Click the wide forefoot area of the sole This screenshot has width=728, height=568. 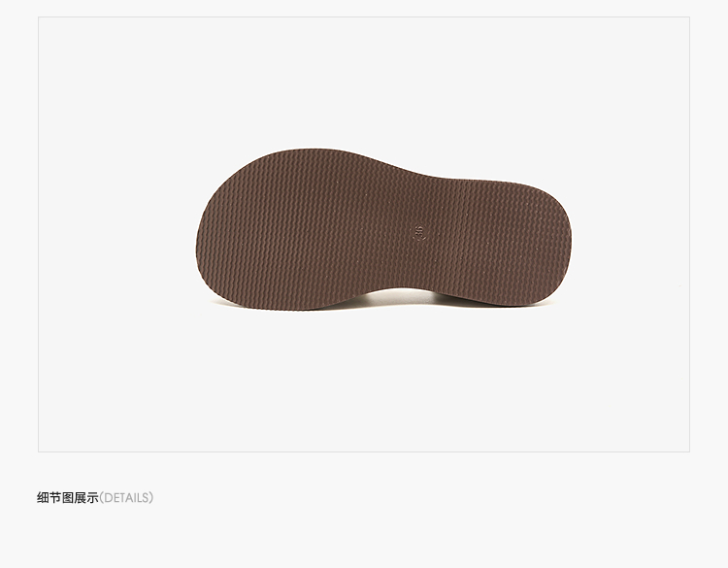pyautogui.click(x=274, y=230)
